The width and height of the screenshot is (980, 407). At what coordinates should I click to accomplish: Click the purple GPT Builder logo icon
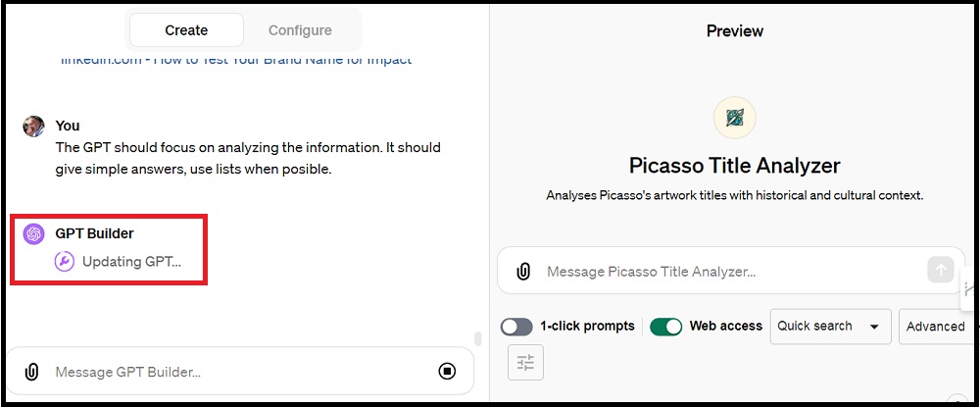[x=33, y=233]
